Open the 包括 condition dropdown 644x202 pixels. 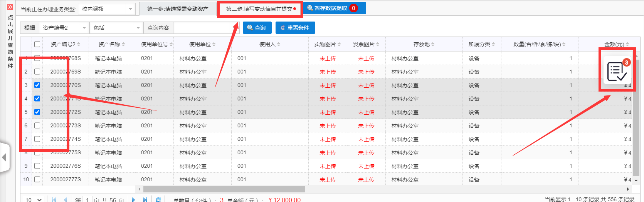(x=116, y=28)
